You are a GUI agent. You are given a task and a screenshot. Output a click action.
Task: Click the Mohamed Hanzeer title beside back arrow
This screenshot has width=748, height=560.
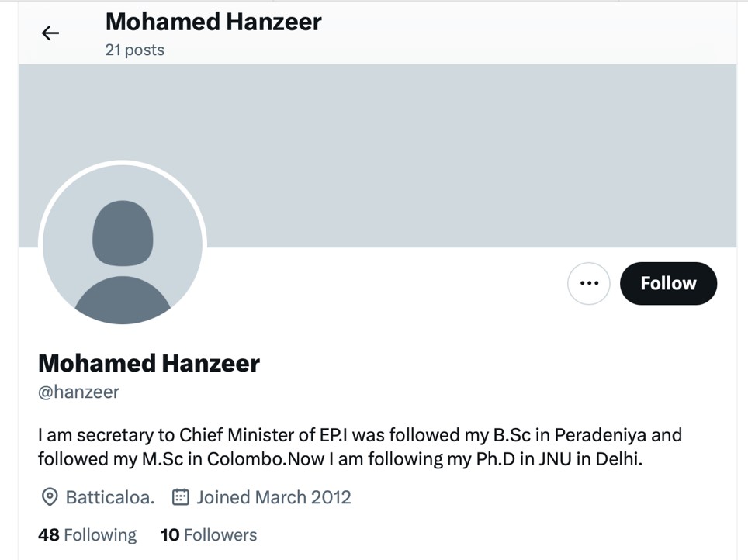[213, 22]
